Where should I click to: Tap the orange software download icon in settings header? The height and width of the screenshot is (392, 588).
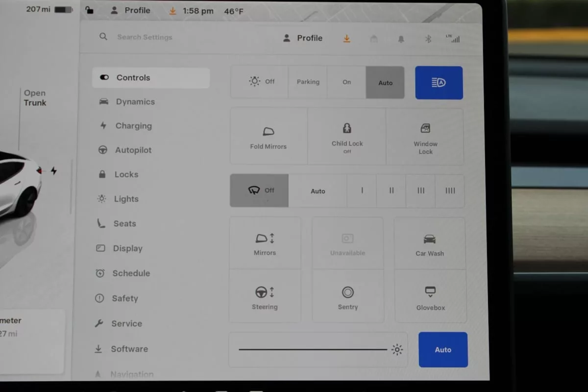(x=347, y=39)
